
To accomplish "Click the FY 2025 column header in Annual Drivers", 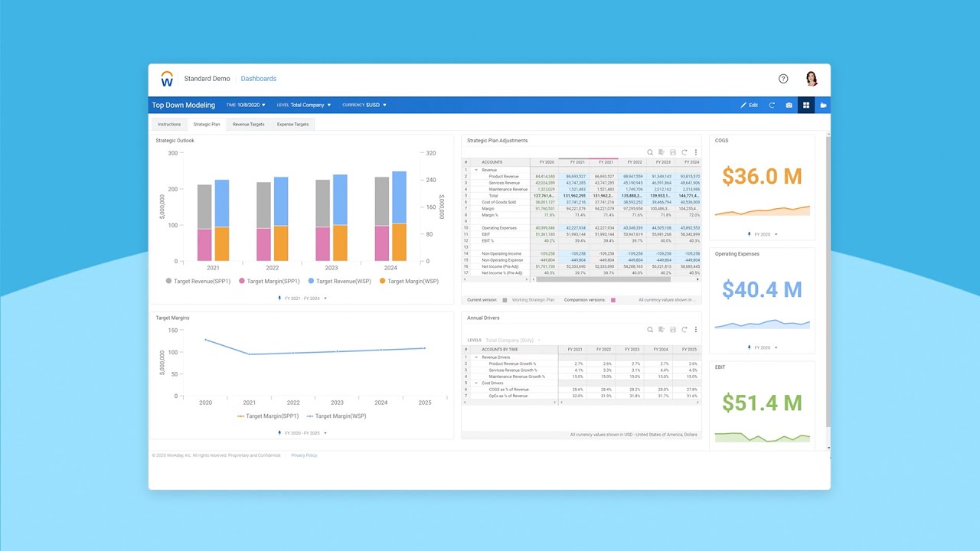I will coord(687,349).
